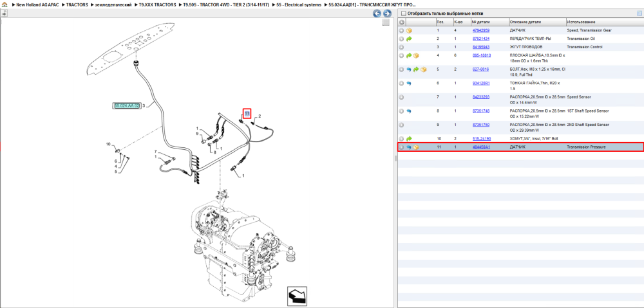Click the plus button for part 515-24190

[x=402, y=139]
